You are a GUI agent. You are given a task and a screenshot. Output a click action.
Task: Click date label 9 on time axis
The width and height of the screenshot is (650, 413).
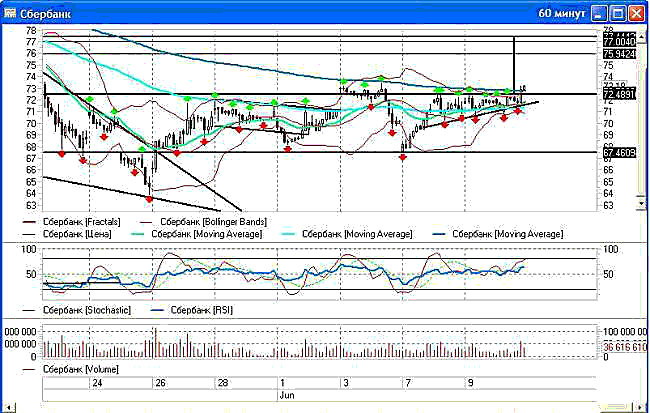(471, 383)
